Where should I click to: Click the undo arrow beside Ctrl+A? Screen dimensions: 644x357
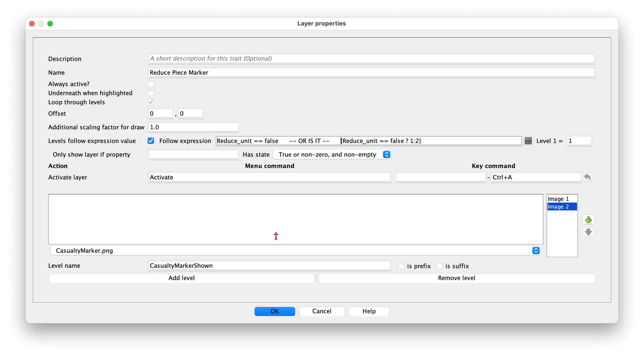[587, 177]
